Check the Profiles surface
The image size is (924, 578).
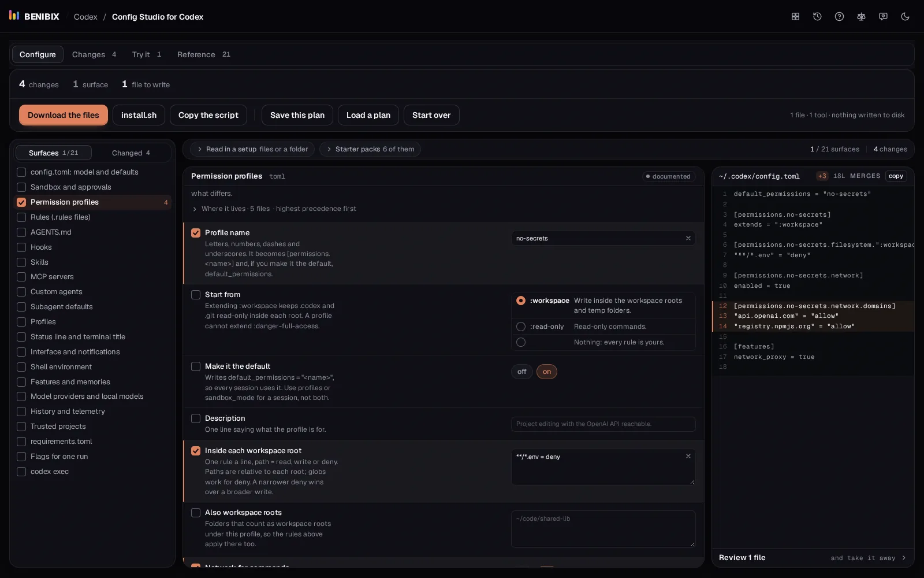tap(21, 322)
